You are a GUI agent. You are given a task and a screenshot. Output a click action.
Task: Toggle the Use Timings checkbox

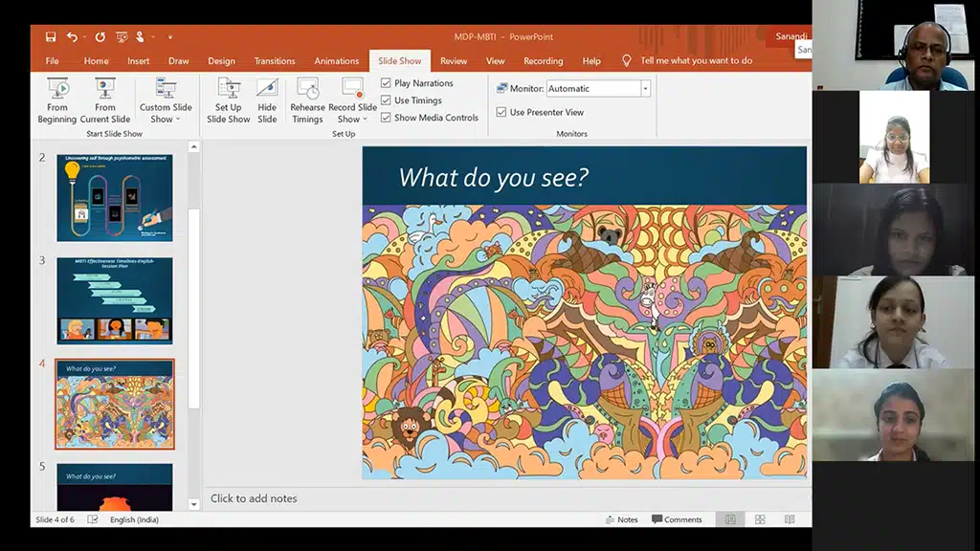click(387, 100)
